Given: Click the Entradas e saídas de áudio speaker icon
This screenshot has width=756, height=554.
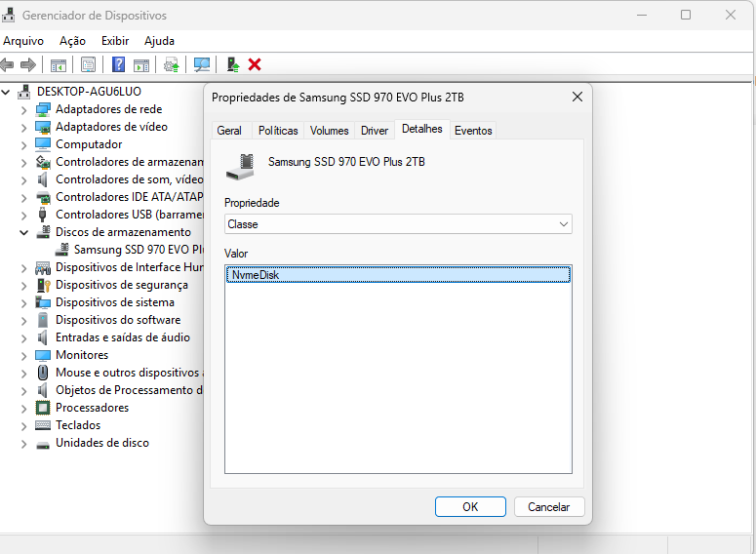Looking at the screenshot, I should tap(42, 337).
